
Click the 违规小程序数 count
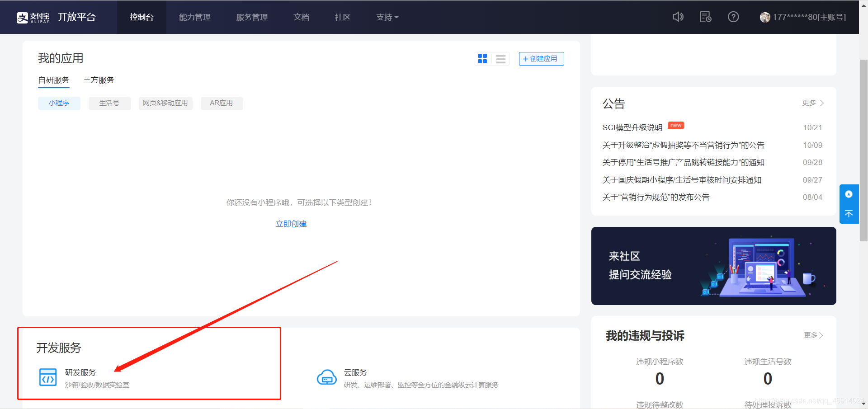coord(660,379)
